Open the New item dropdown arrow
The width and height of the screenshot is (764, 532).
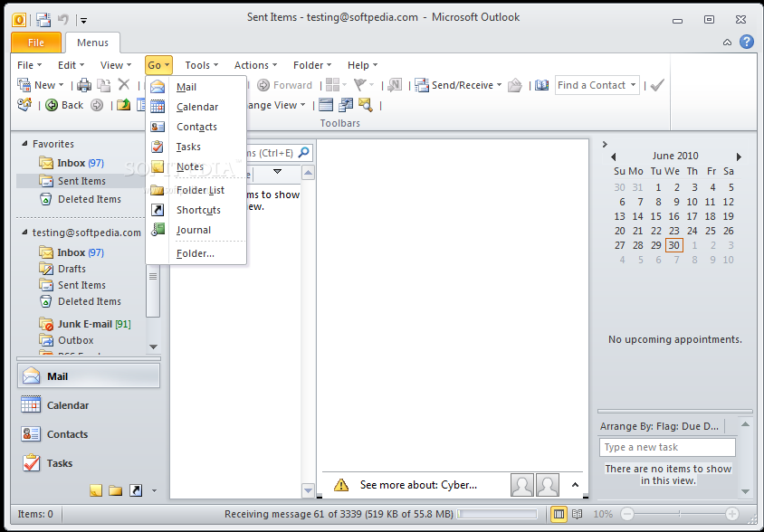click(61, 86)
